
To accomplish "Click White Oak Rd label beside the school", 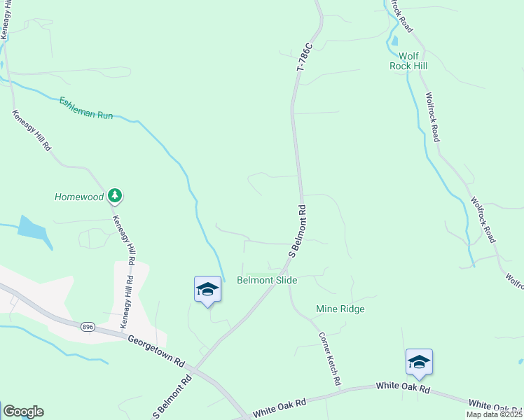I will pos(403,387).
